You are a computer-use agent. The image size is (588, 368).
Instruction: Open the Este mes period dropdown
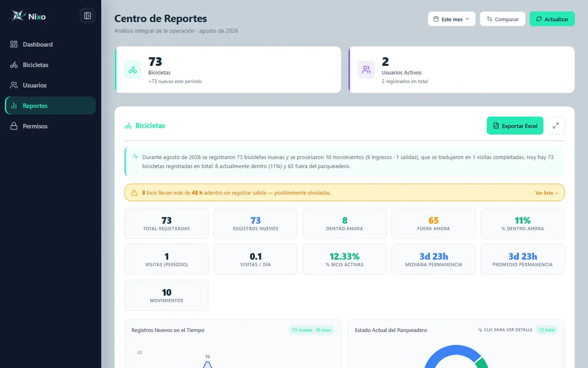451,19
